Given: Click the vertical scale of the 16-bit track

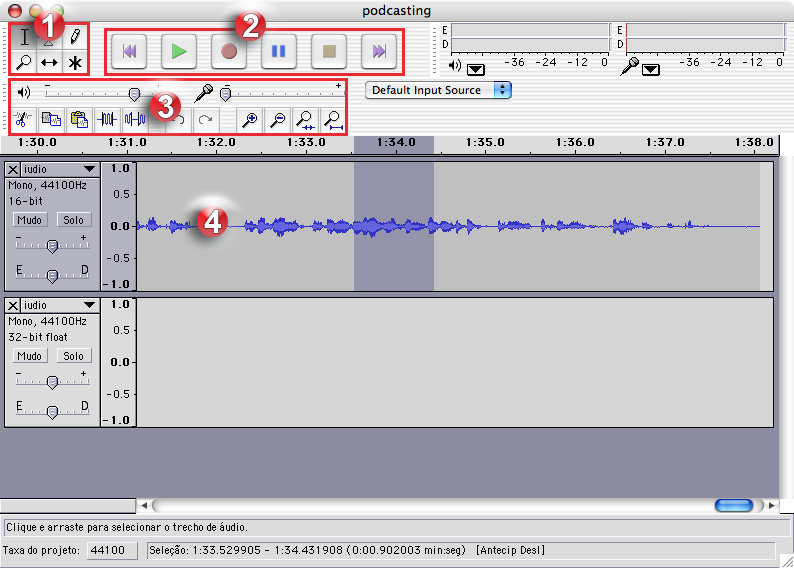Looking at the screenshot, I should coord(118,226).
